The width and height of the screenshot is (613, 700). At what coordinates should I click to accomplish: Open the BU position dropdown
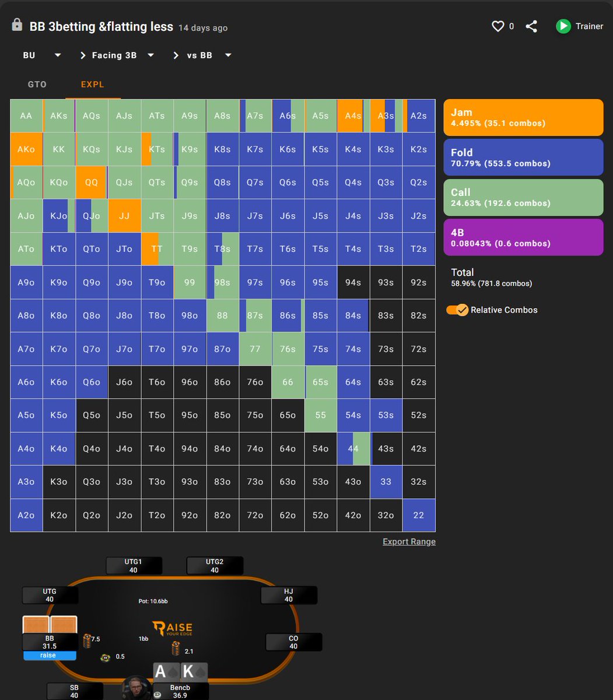pos(41,55)
